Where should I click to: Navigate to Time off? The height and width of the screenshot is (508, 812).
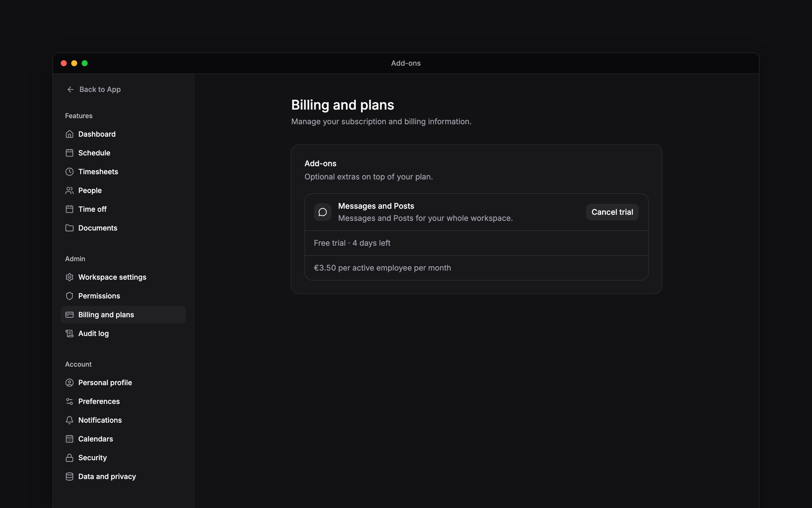(x=123, y=209)
